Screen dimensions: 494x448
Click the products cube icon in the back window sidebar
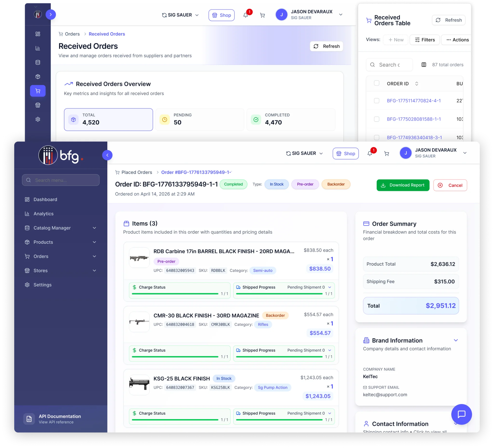pyautogui.click(x=38, y=77)
